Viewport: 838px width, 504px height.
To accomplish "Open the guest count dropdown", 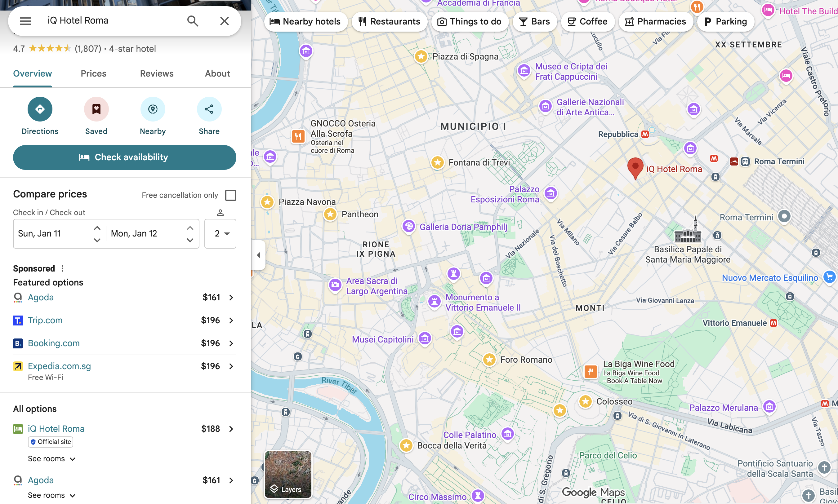I will point(220,234).
